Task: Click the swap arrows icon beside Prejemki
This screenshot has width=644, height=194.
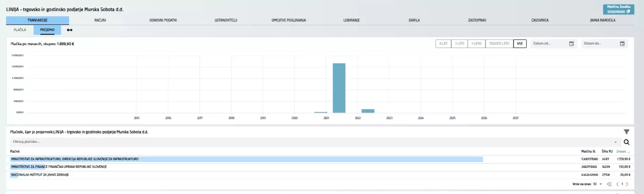Action: [69, 30]
